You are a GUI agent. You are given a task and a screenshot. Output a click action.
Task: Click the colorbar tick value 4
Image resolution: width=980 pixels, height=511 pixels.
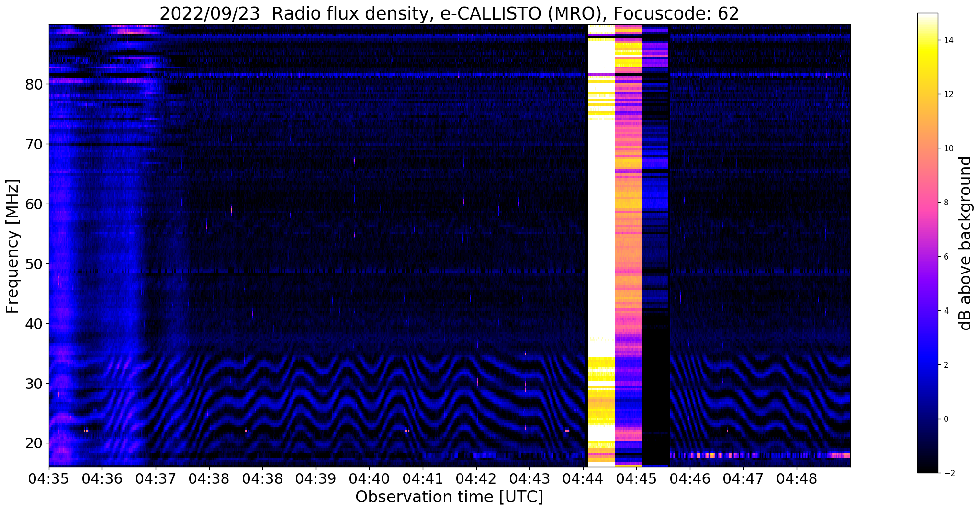(x=946, y=311)
